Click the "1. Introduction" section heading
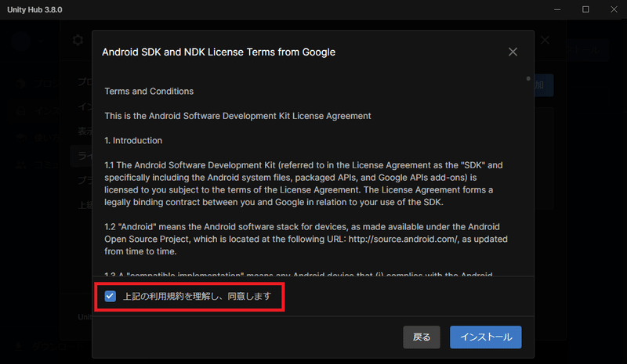 pos(133,141)
